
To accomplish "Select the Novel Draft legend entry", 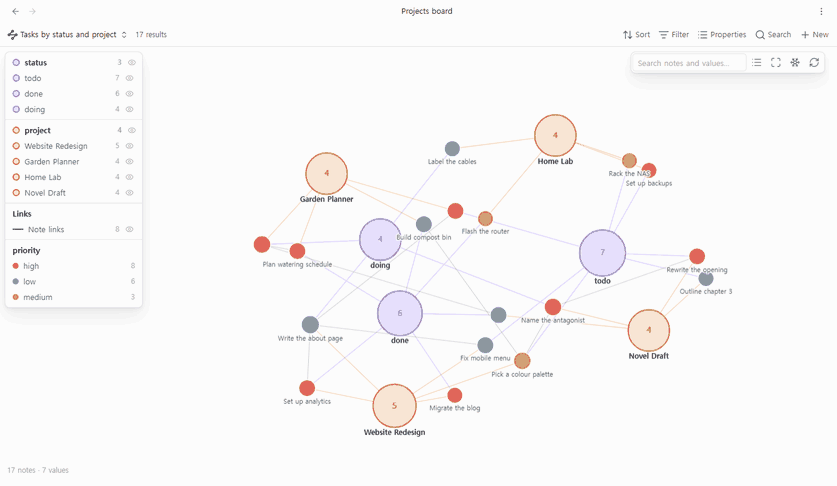I will (45, 193).
